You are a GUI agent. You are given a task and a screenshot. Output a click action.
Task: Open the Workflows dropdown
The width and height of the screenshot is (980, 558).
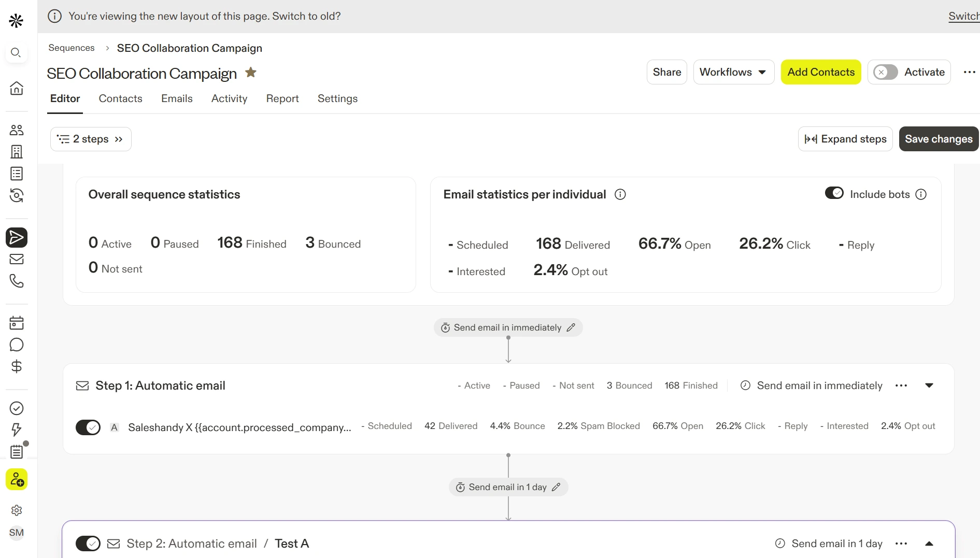(734, 72)
